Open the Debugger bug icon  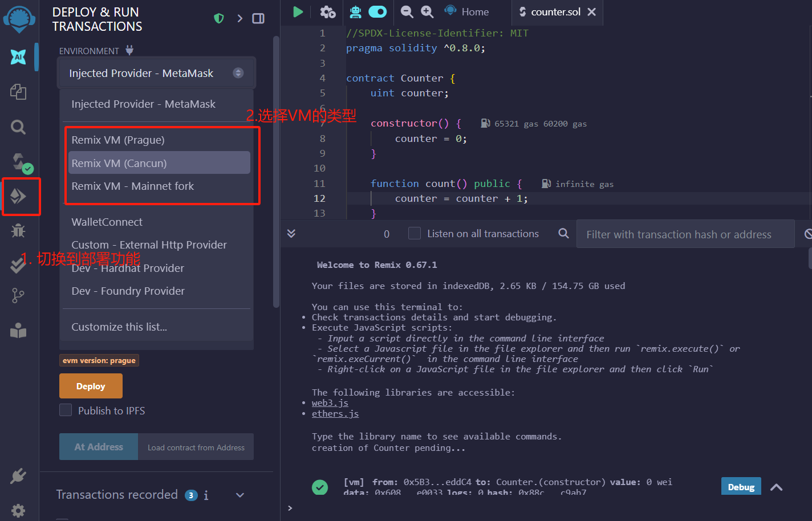click(18, 230)
